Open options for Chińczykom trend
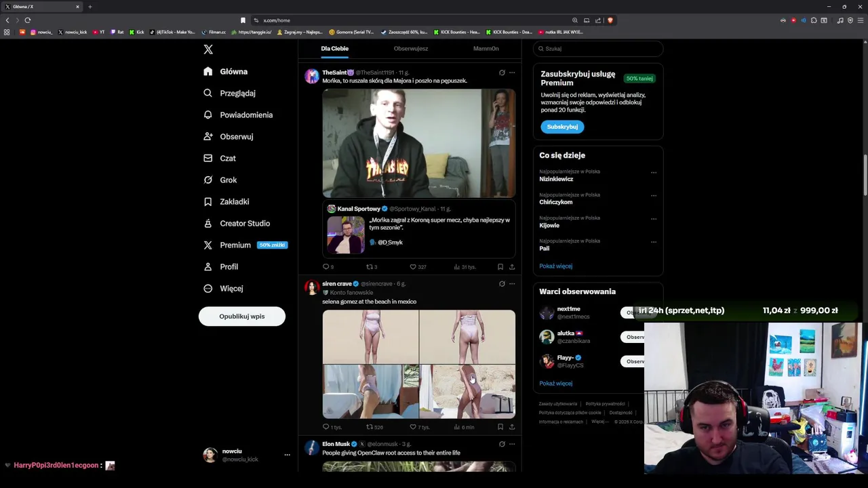The width and height of the screenshot is (868, 488). pyautogui.click(x=654, y=195)
